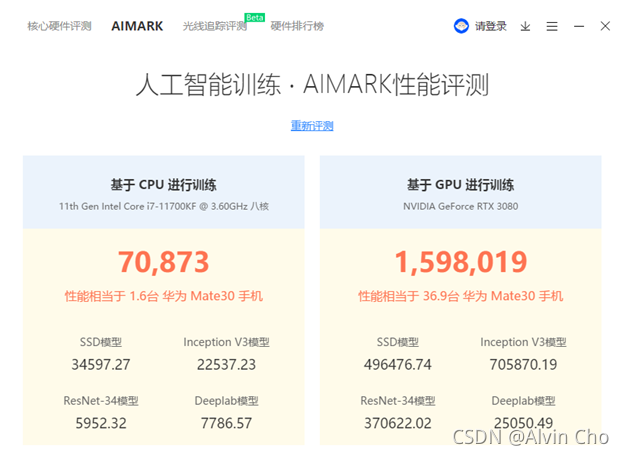The image size is (624, 455).
Task: Click the Beta badge
Action: click(x=255, y=18)
